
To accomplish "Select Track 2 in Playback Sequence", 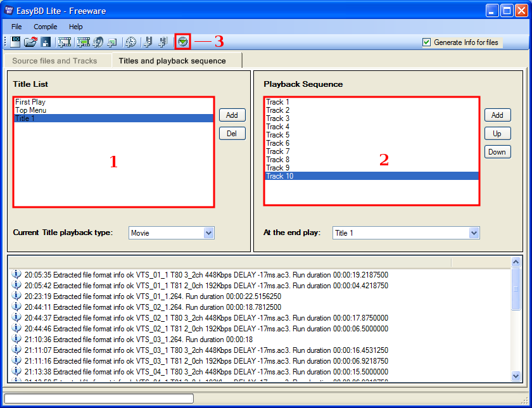I will click(372, 110).
